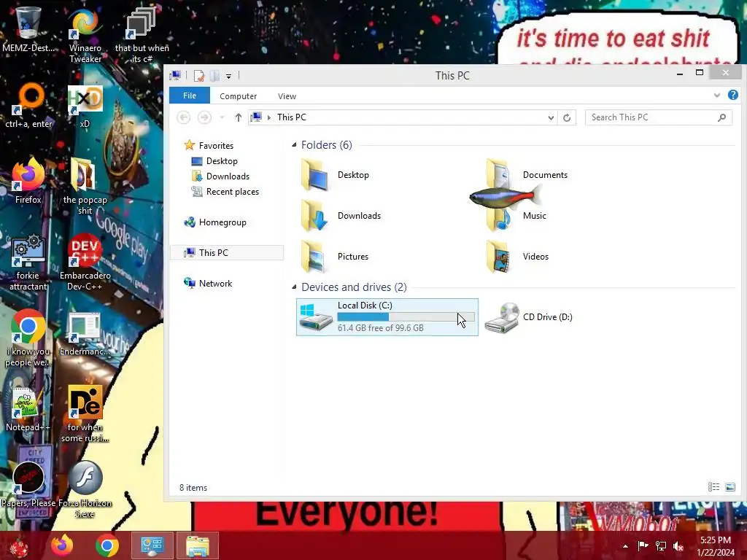Viewport: 747px width, 560px height.
Task: Click the search magnifier icon
Action: (722, 117)
